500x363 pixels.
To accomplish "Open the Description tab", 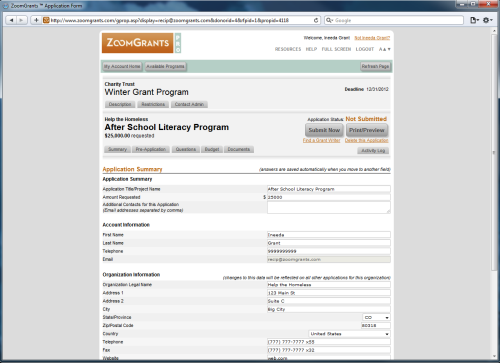I will click(120, 104).
